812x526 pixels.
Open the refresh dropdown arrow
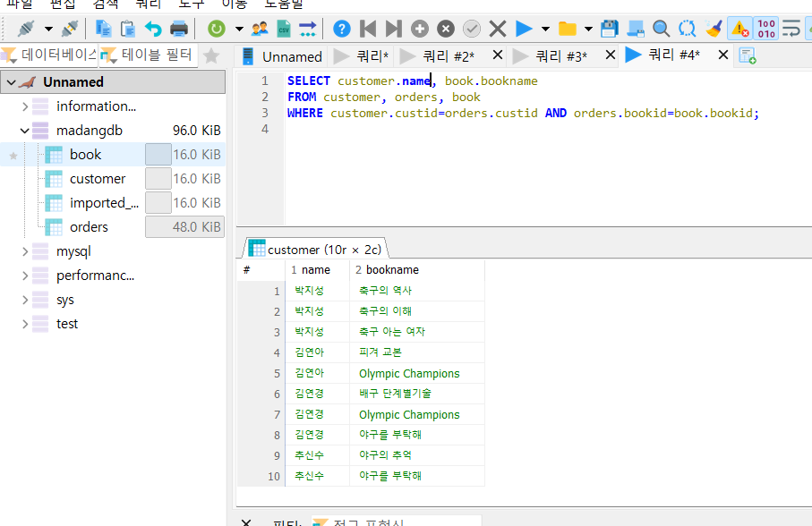pos(239,29)
